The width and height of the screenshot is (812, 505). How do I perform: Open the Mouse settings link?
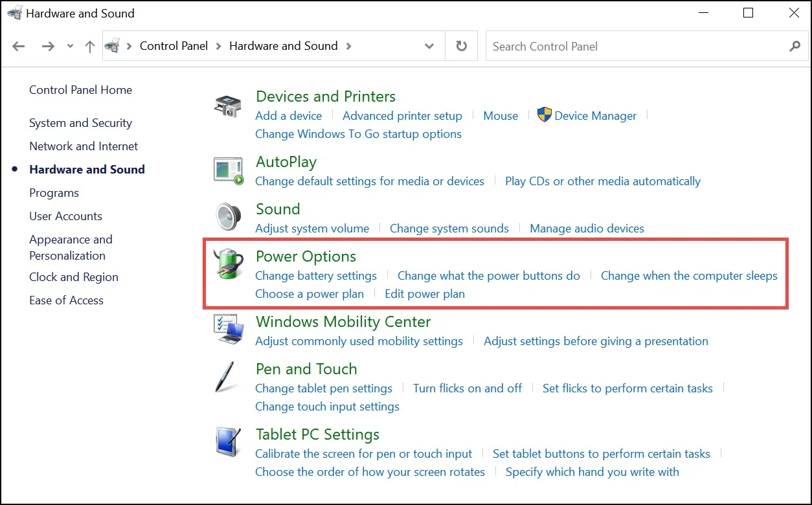tap(501, 116)
